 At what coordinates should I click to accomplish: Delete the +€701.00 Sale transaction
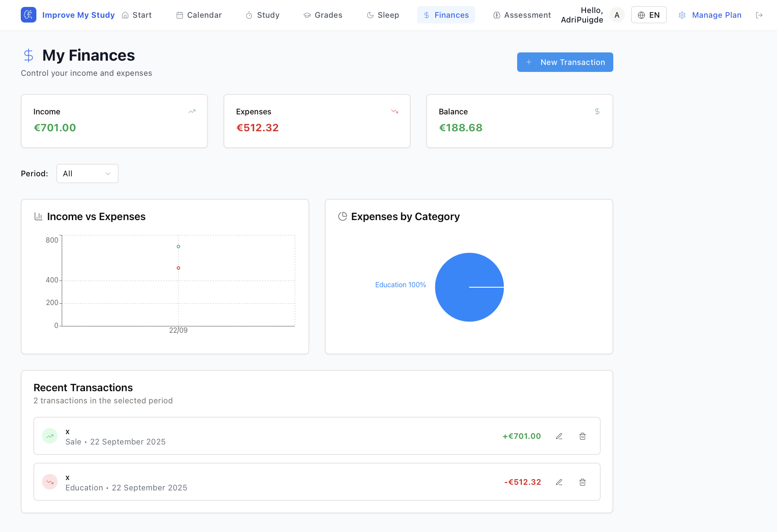[583, 436]
